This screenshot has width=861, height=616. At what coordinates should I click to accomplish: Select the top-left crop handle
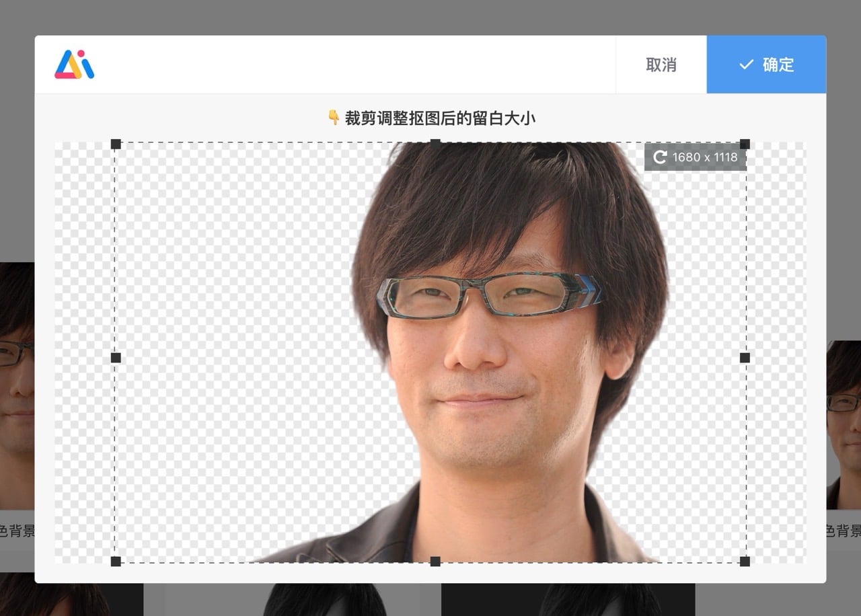116,144
